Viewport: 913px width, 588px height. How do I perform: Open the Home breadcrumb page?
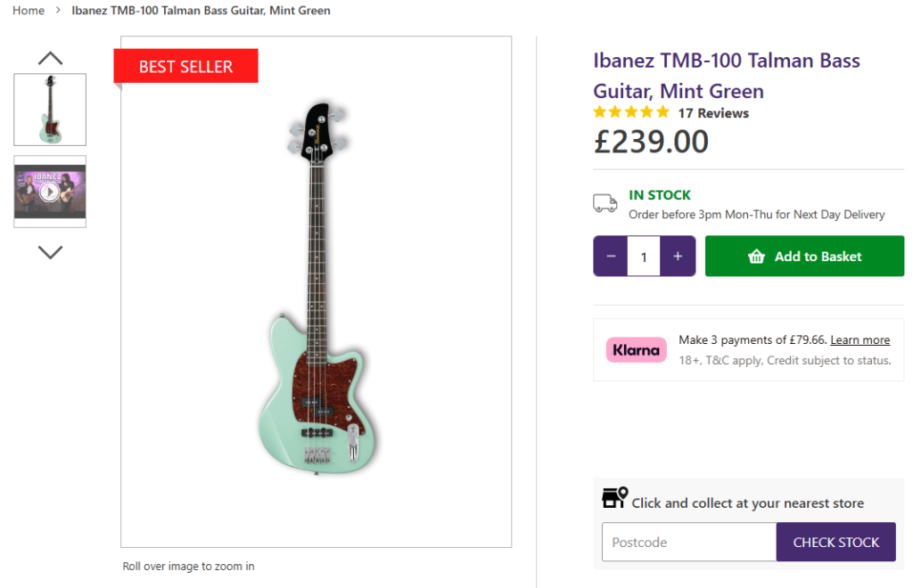(x=28, y=10)
